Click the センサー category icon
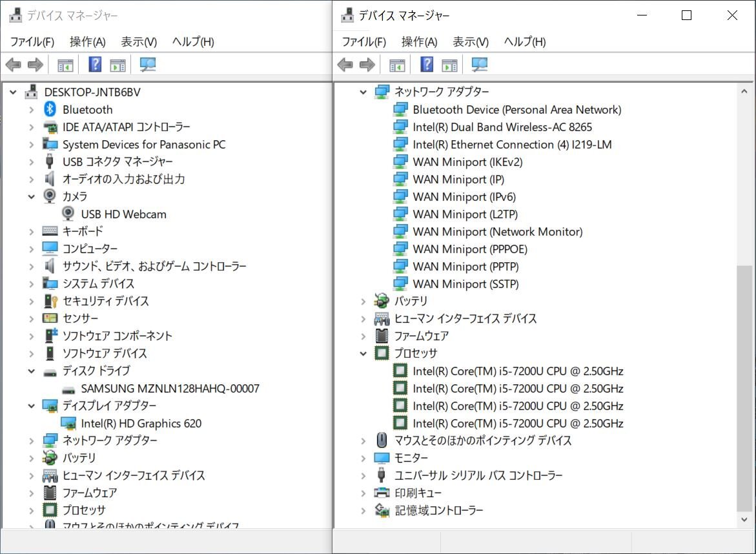Screen dimensions: 756x554 (50, 318)
